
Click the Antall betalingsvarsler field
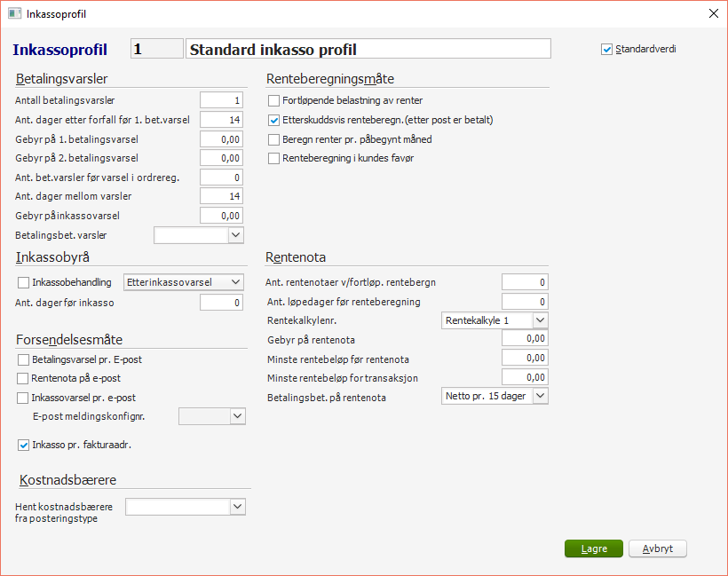point(222,100)
